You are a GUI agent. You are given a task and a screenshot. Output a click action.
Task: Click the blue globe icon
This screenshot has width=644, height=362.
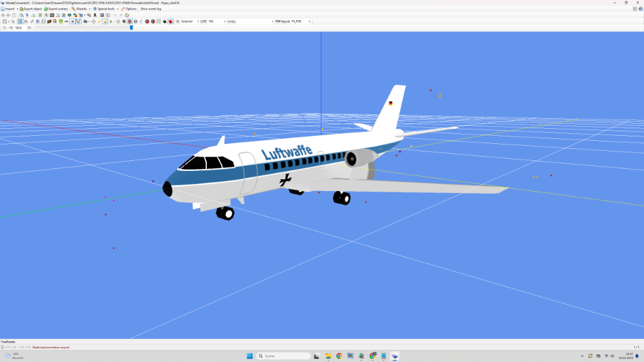point(69,15)
